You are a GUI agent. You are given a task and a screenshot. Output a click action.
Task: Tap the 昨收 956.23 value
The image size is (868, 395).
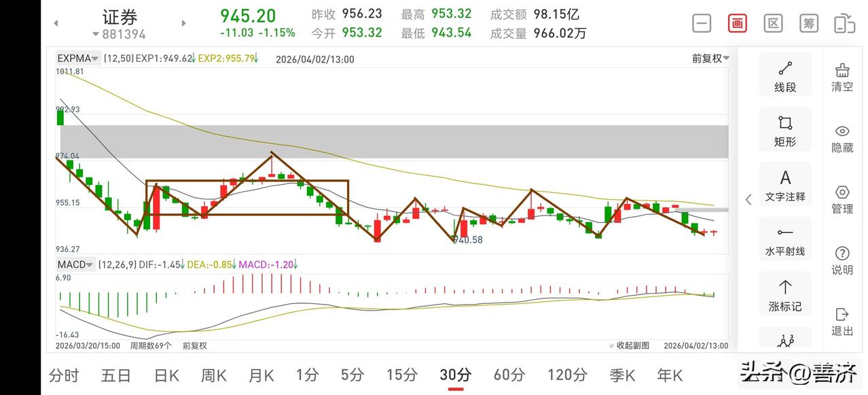coord(362,14)
